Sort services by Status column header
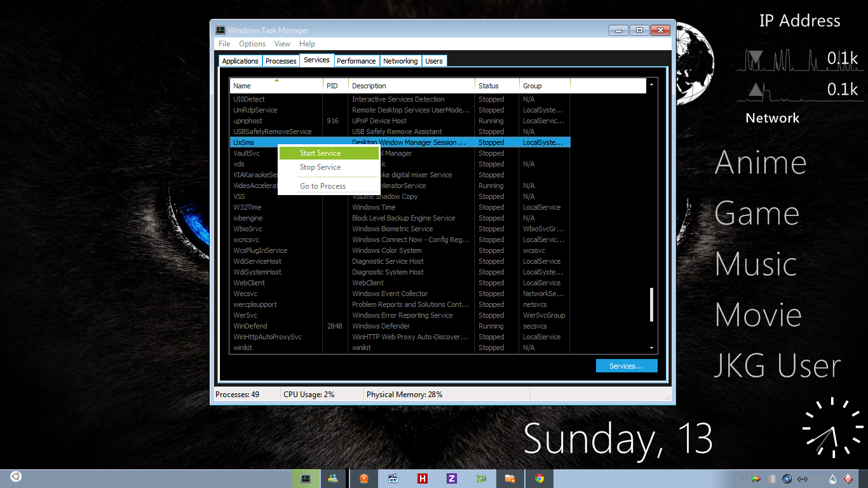This screenshot has width=868, height=488. [x=497, y=86]
